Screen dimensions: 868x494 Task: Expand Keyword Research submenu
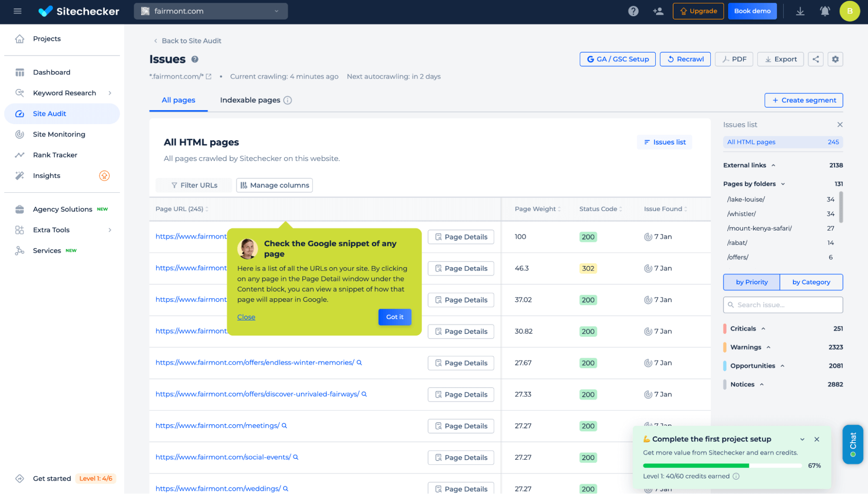point(110,93)
